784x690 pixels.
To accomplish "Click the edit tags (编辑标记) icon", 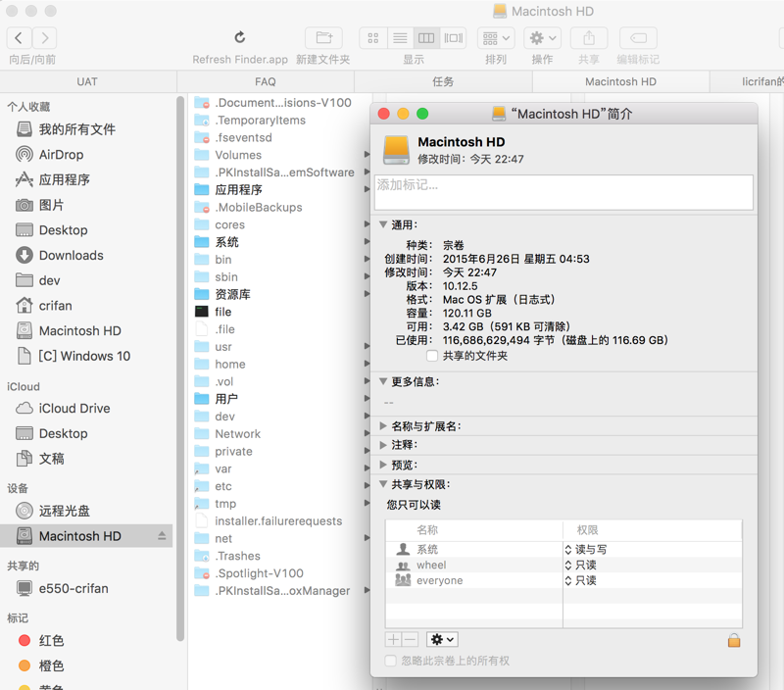I will [x=639, y=38].
